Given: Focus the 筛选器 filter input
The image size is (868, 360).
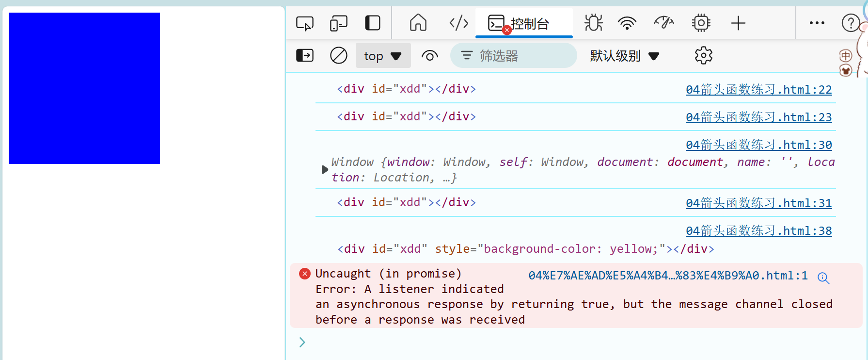Looking at the screenshot, I should pos(514,56).
